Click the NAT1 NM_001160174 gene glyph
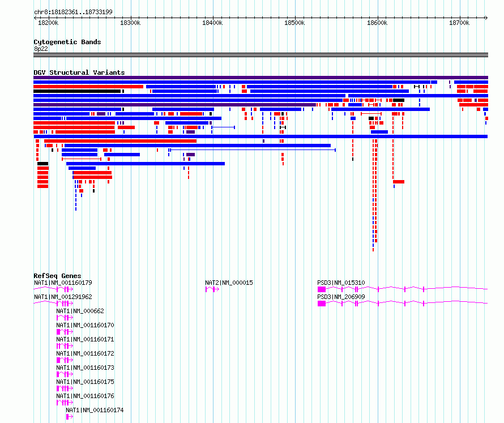Image resolution: width=504 pixels, height=423 pixels. pos(70,417)
